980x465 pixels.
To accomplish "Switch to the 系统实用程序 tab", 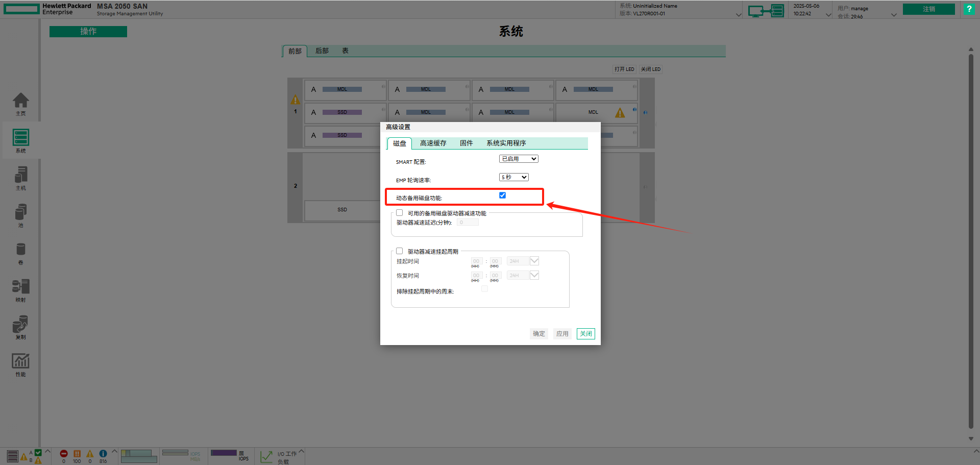I will (x=506, y=143).
